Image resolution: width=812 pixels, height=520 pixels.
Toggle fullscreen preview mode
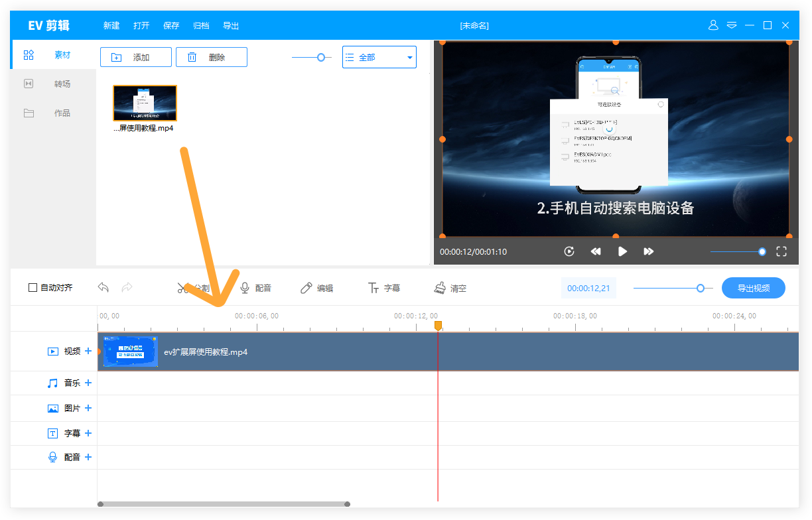pyautogui.click(x=781, y=251)
